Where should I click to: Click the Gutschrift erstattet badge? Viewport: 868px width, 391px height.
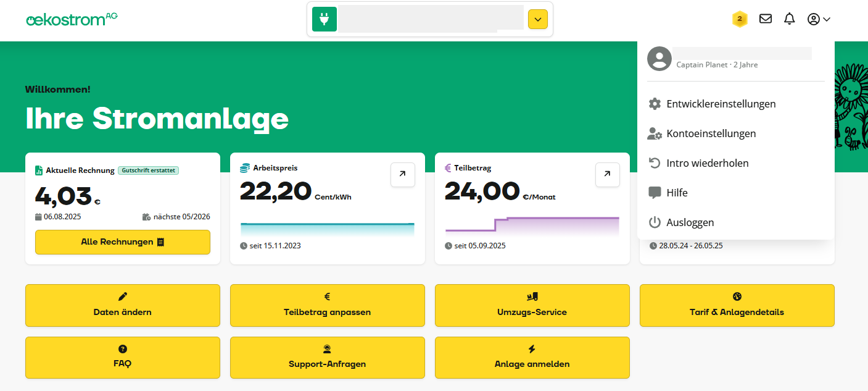149,170
